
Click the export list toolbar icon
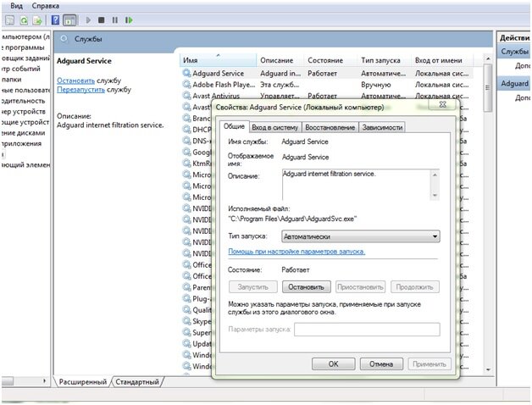[37, 20]
